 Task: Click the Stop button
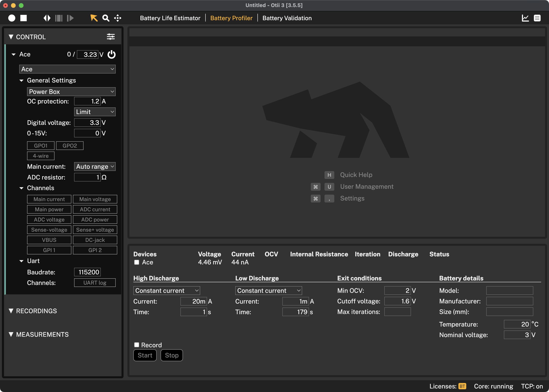click(172, 355)
